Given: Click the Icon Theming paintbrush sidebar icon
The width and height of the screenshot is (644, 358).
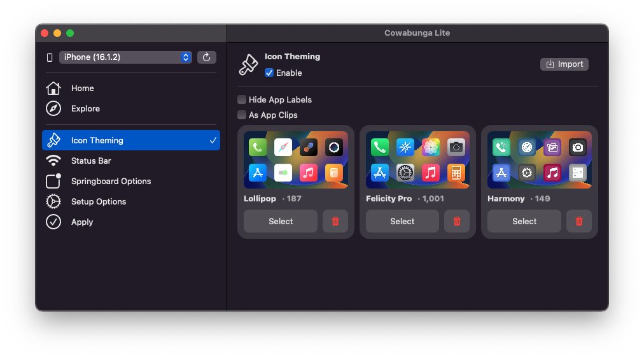Looking at the screenshot, I should point(53,140).
